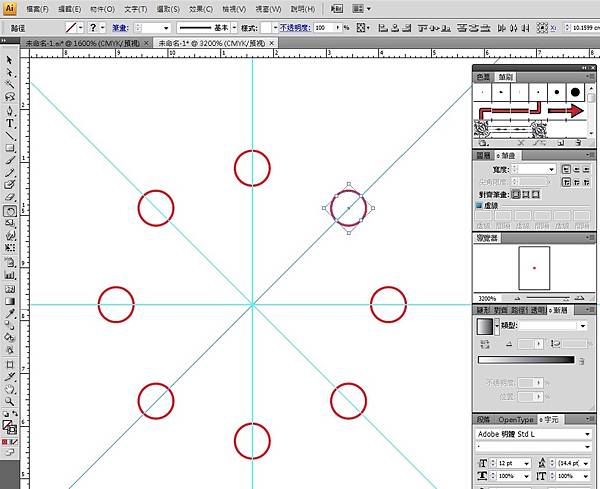Image resolution: width=600 pixels, height=489 pixels.
Task: Open the gradient type dropdown
Action: tap(583, 326)
